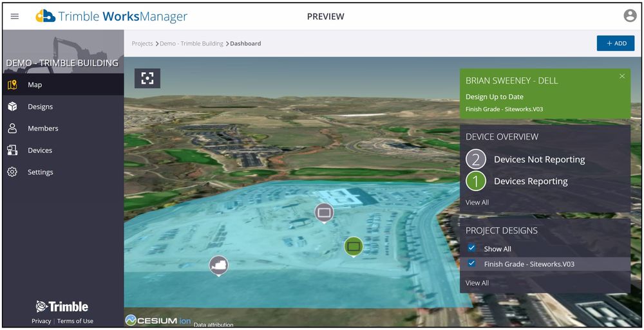Click the DEVICE OVERVIEW heading
The image size is (644, 330).
[502, 136]
